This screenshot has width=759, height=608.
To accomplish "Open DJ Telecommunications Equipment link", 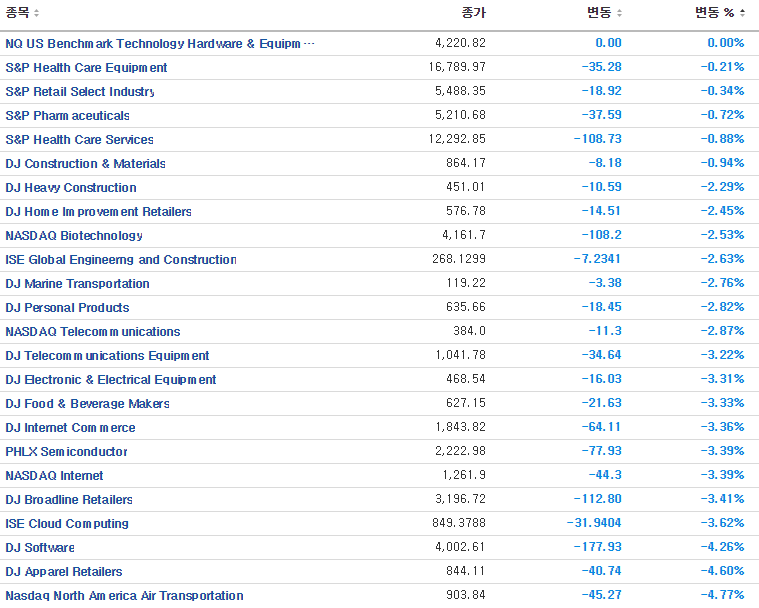I will tap(107, 356).
